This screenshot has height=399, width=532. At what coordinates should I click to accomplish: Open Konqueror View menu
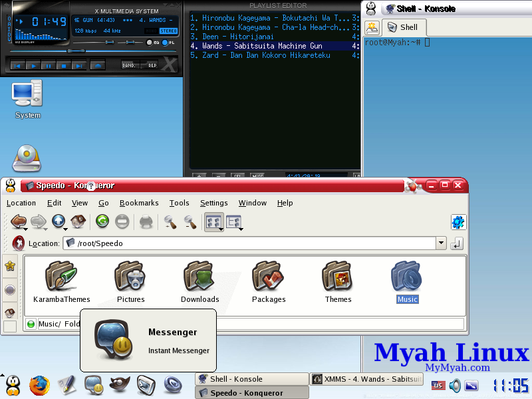click(x=79, y=203)
